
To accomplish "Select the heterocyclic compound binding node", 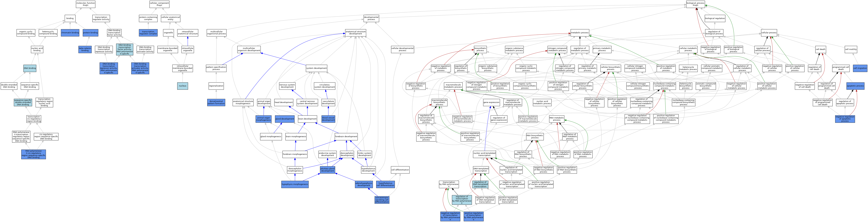I will (48, 33).
